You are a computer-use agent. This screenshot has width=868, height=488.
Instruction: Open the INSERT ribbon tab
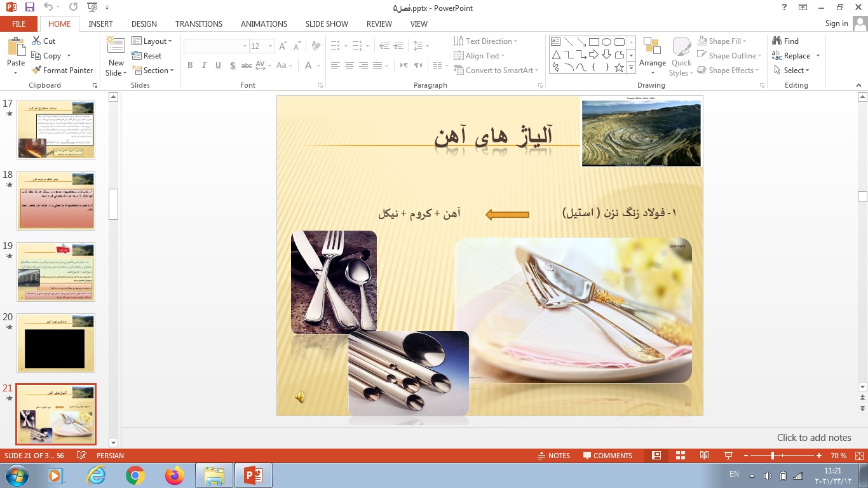tap(100, 24)
